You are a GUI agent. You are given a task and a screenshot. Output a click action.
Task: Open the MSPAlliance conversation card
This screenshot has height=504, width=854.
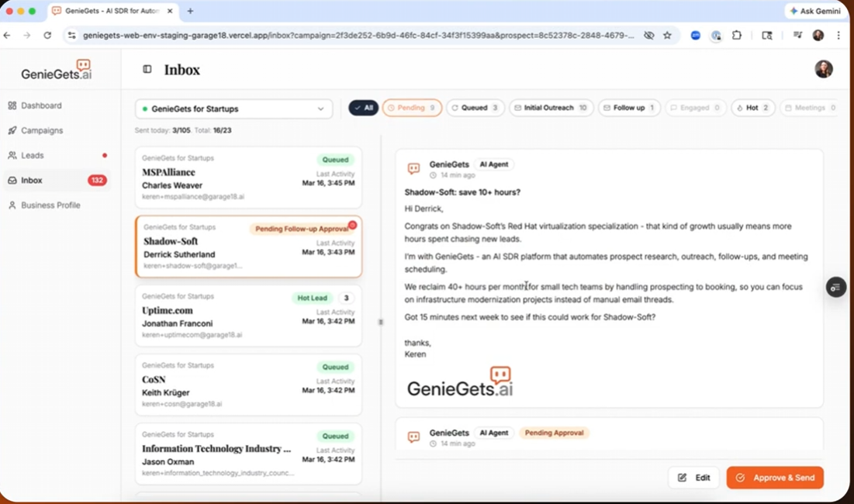tap(248, 178)
